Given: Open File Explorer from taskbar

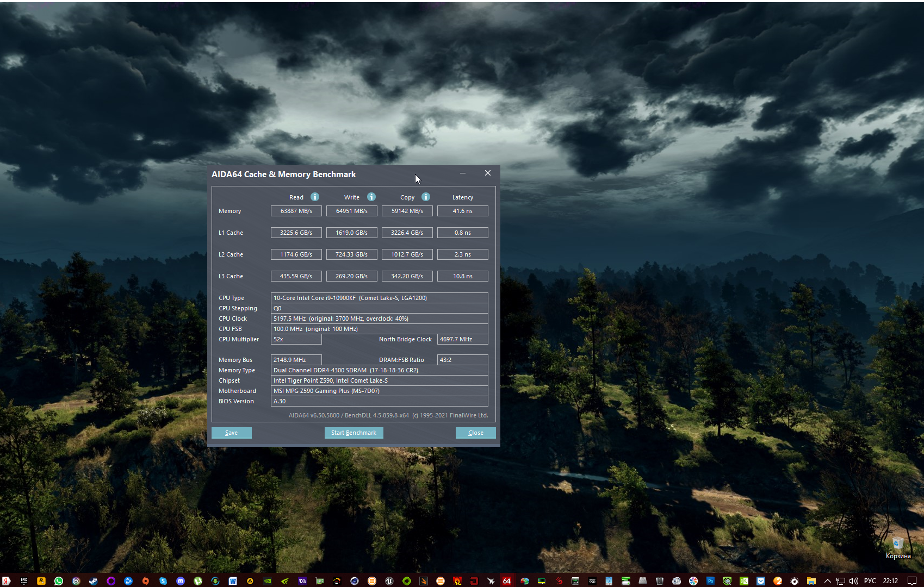Looking at the screenshot, I should pyautogui.click(x=811, y=581).
